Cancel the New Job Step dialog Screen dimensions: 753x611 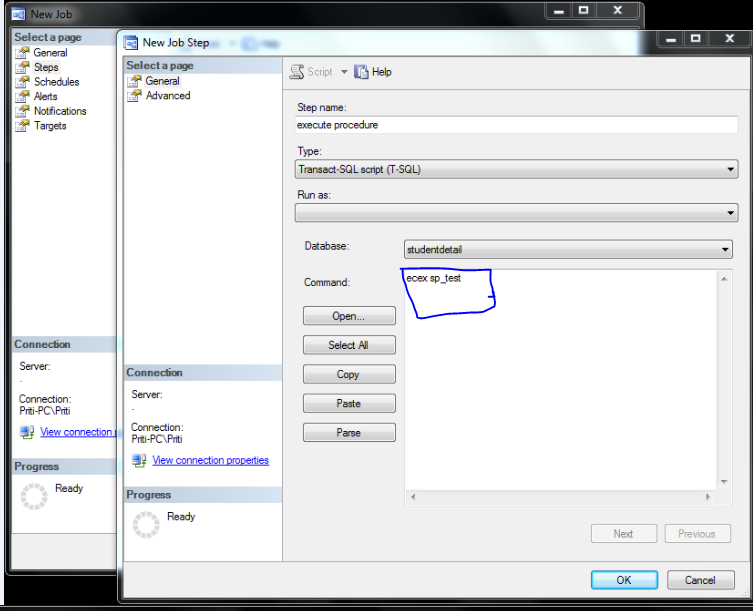(x=701, y=580)
